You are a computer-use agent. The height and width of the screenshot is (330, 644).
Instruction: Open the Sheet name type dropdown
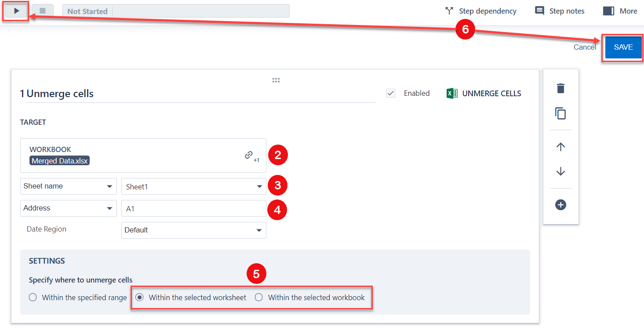[68, 186]
